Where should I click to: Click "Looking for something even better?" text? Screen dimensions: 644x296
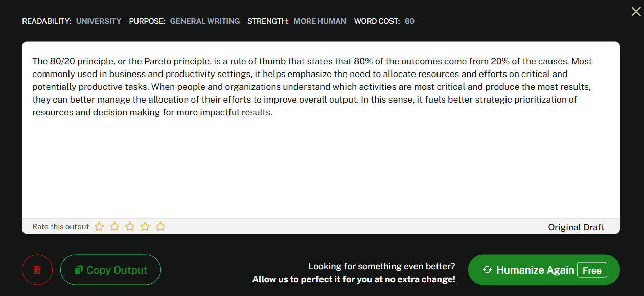381,266
